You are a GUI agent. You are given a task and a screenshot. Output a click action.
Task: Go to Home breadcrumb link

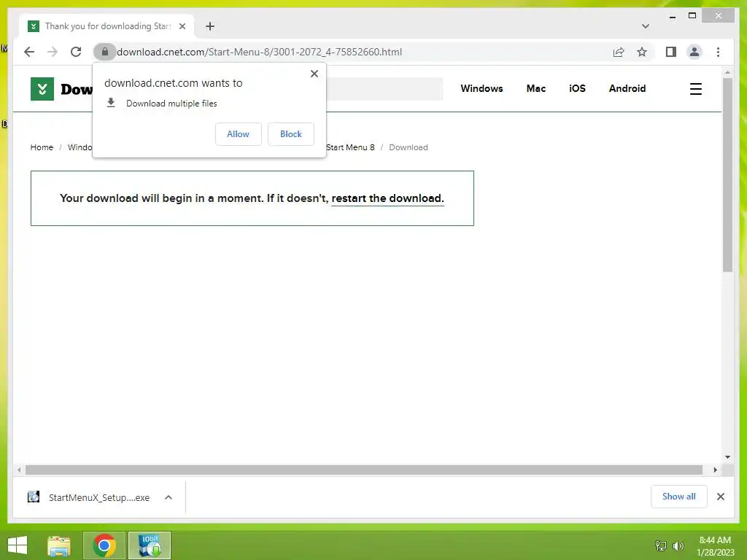(42, 147)
